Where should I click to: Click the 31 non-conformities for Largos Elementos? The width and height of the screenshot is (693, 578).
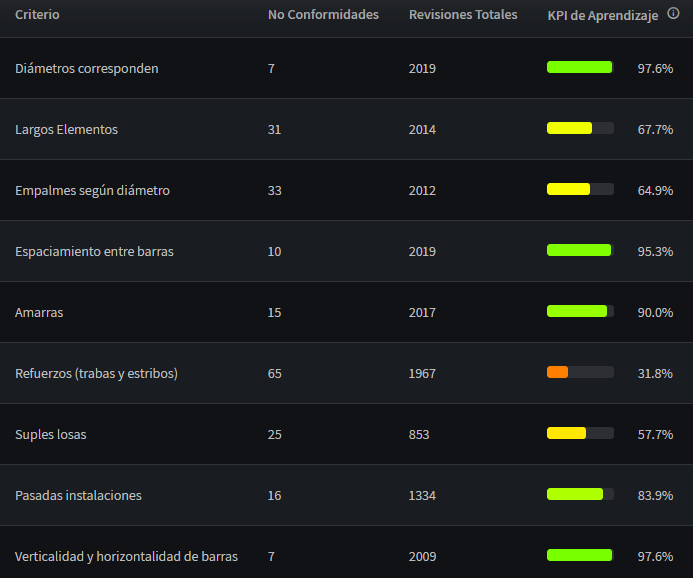(x=274, y=129)
